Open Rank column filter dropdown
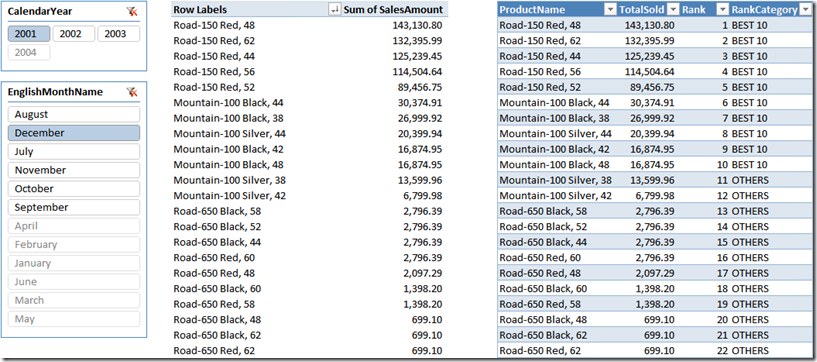817x362 pixels. [722, 9]
